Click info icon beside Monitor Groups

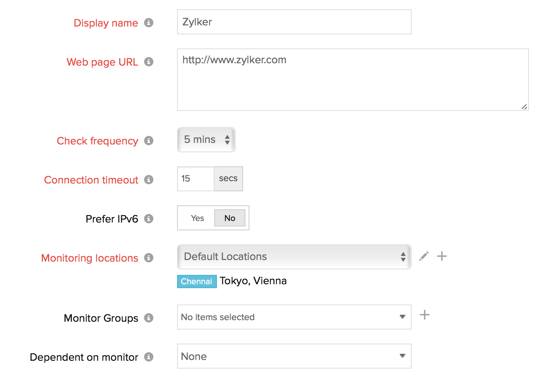coord(149,318)
